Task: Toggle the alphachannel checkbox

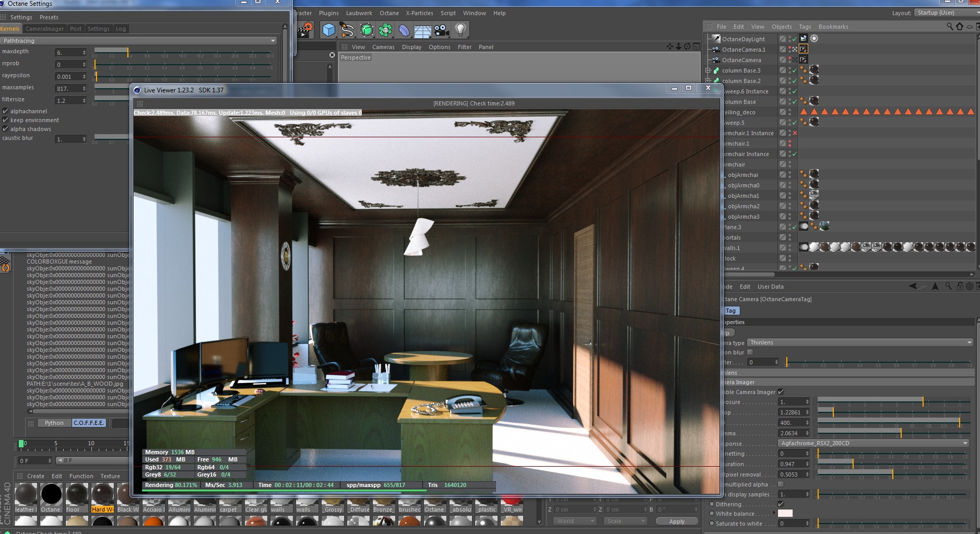Action: [5, 111]
